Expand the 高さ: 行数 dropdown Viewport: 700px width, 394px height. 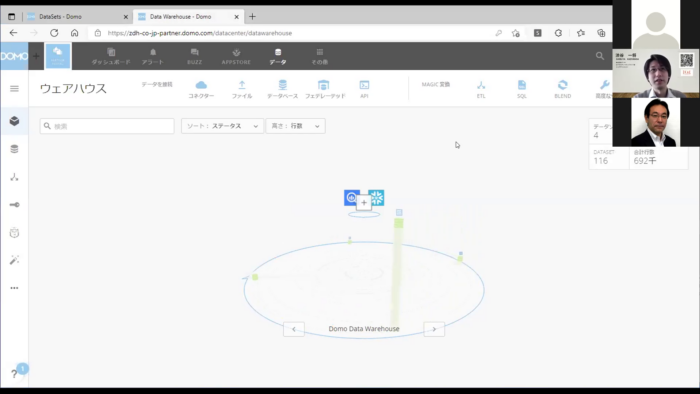click(296, 126)
